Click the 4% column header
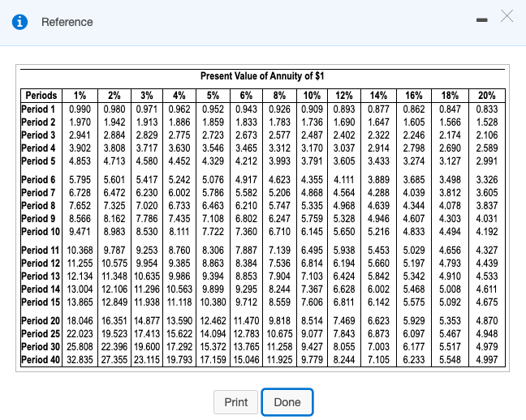Viewport: 526px width, 420px height. tap(179, 96)
